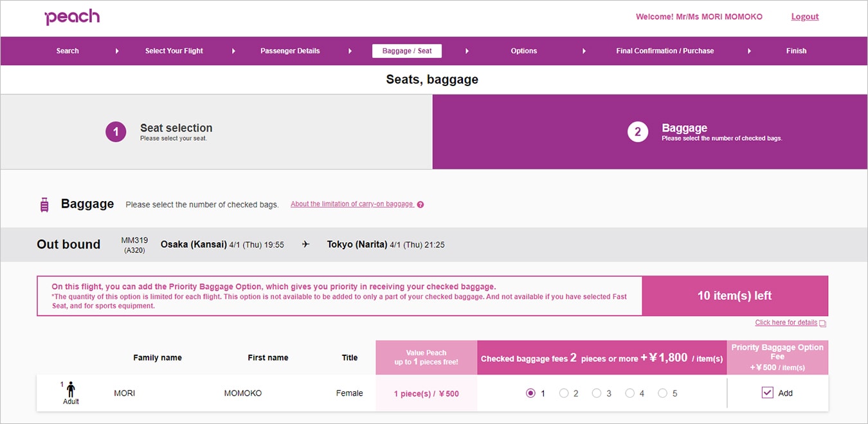Select 5 checked baggage pieces

click(662, 393)
